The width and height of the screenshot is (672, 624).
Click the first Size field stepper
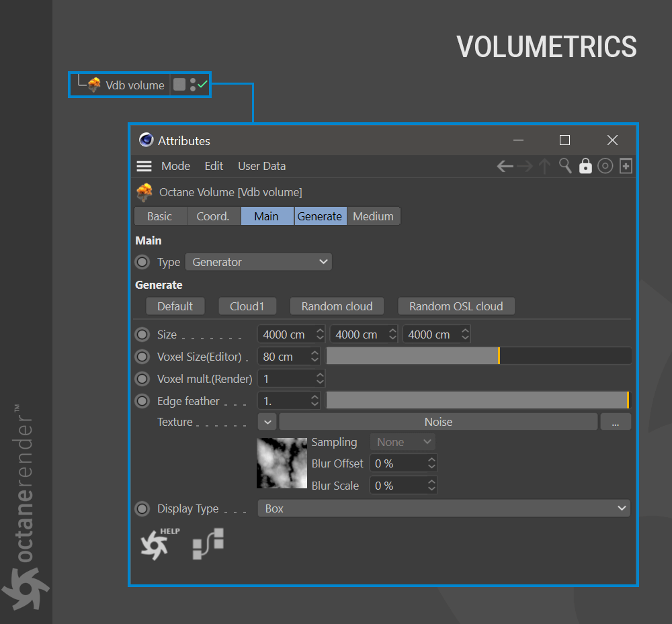tap(320, 335)
